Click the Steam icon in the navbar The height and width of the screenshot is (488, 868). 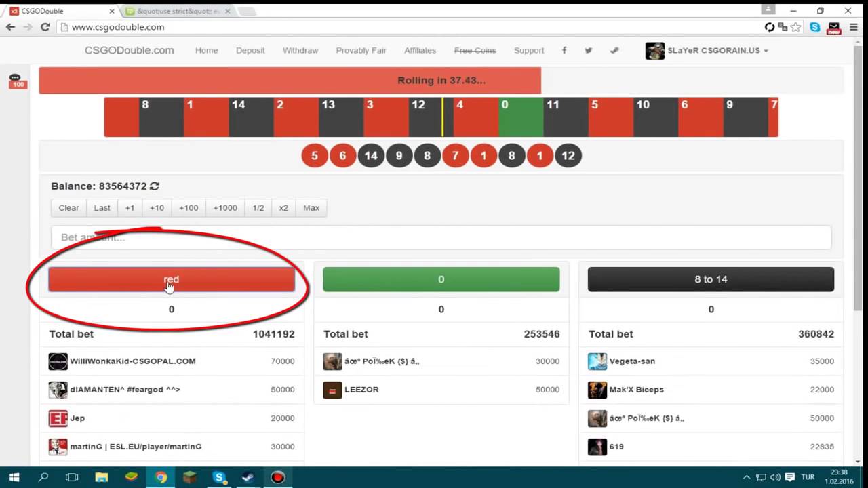click(614, 50)
